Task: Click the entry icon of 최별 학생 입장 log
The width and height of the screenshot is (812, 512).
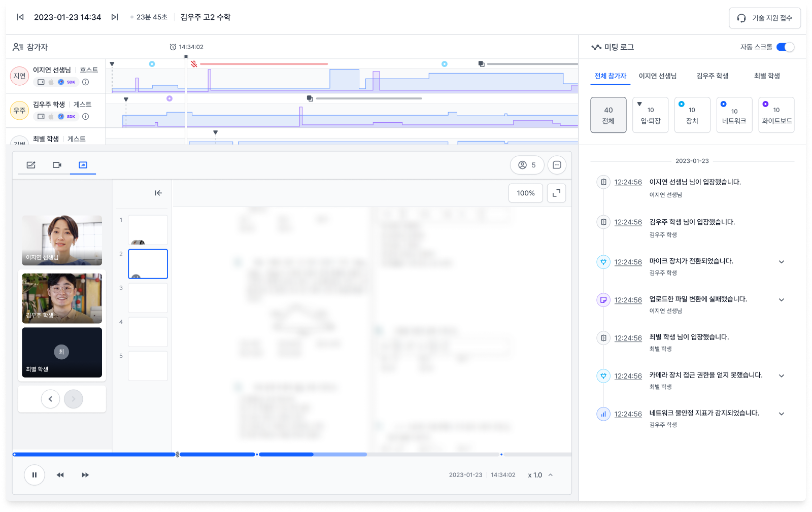Action: point(603,338)
